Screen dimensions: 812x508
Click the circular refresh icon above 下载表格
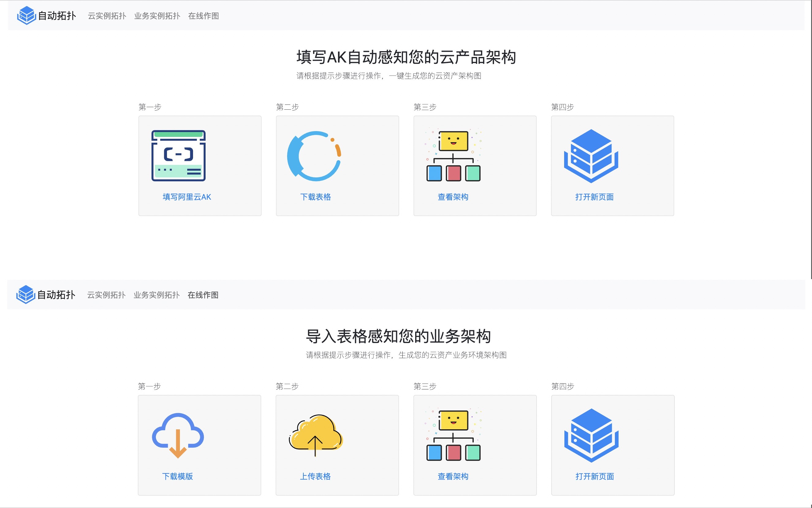pos(314,156)
